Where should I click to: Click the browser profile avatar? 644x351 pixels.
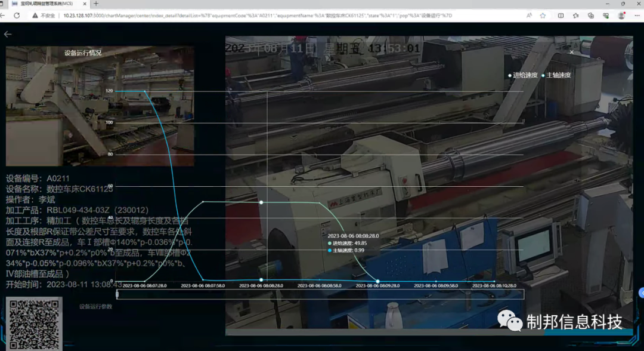622,16
